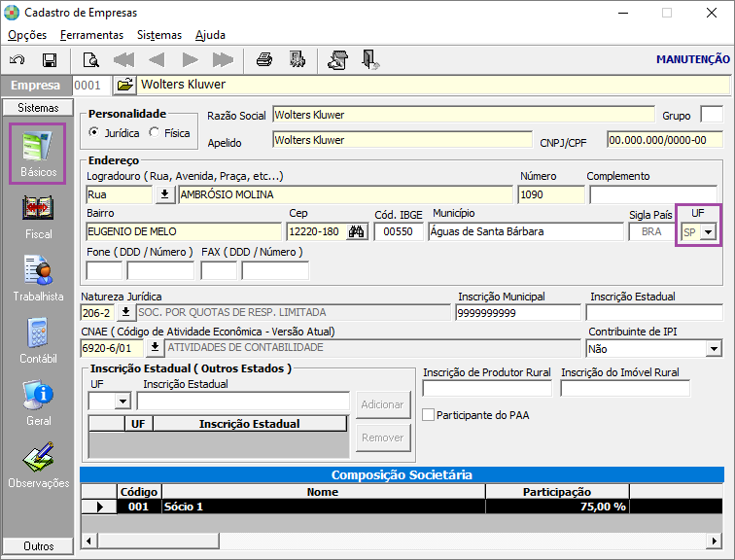Viewport: 735px width, 560px height.
Task: Click the horizontal scrollbar left arrow
Action: point(89,541)
